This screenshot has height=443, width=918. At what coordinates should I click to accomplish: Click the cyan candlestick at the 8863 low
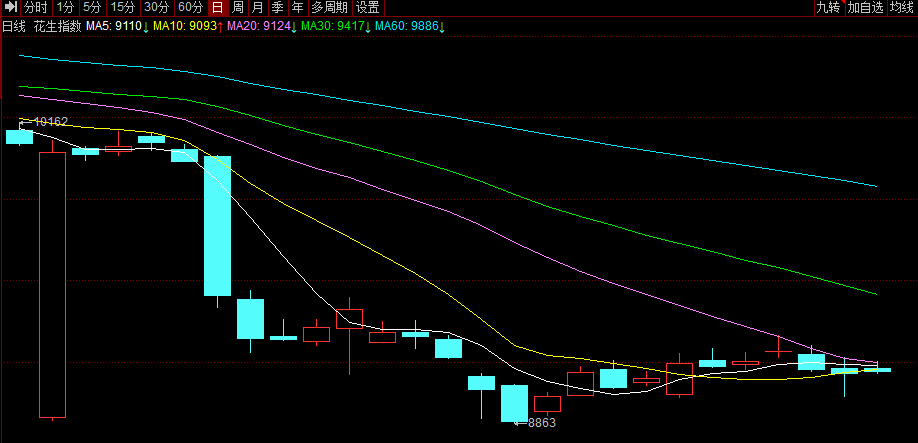[515, 403]
